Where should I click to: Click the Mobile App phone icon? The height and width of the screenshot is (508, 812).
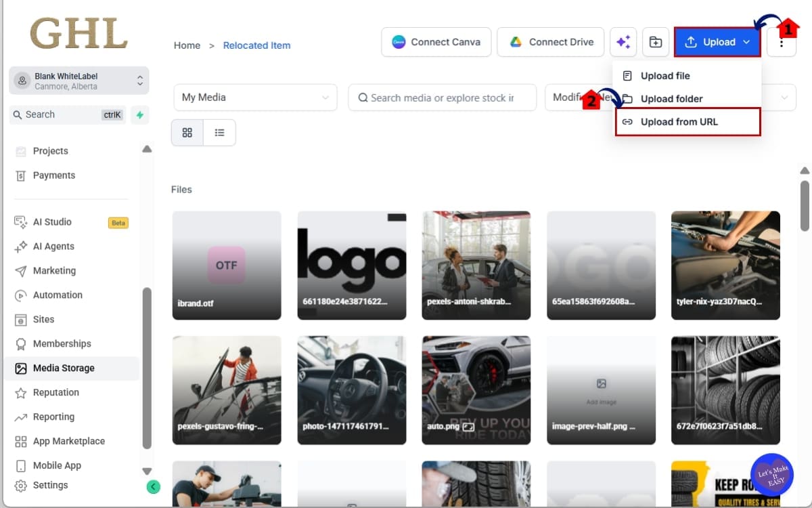point(21,466)
